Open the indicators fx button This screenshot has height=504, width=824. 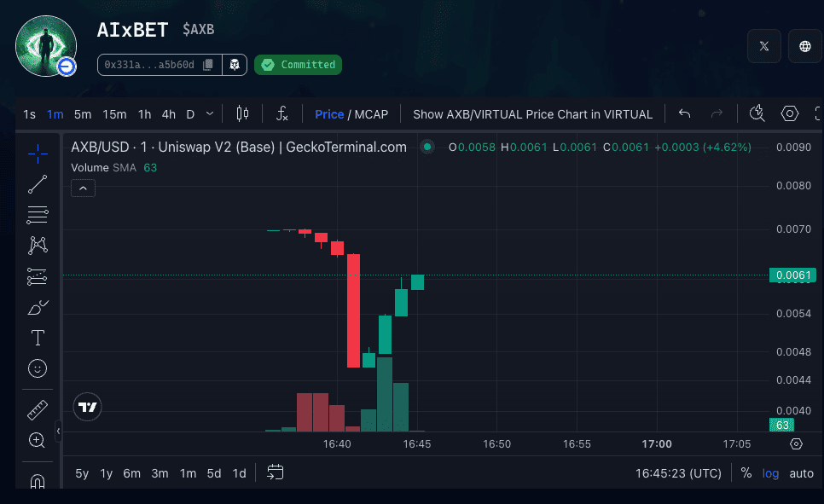(282, 114)
